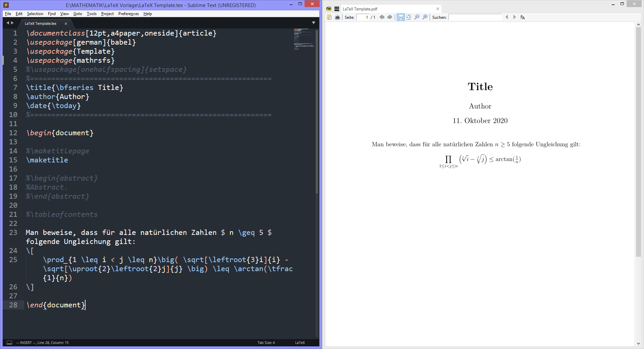Go to the next PDF page
644x349 pixels.
390,17
